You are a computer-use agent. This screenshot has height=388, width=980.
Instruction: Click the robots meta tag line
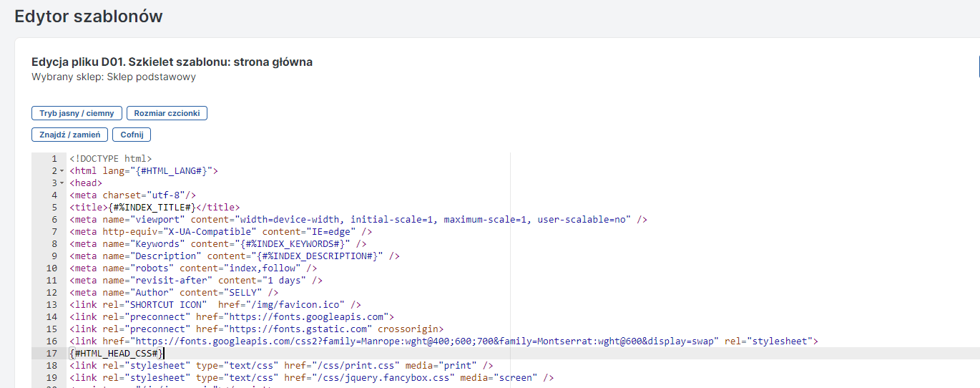coord(193,268)
